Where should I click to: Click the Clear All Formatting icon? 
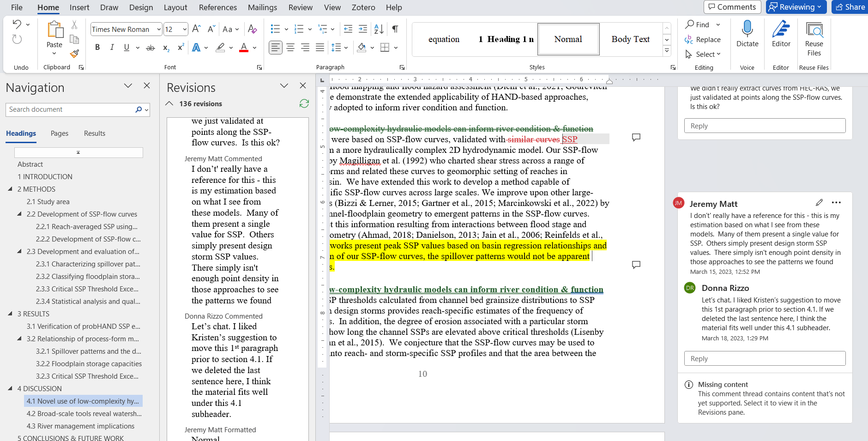(252, 29)
